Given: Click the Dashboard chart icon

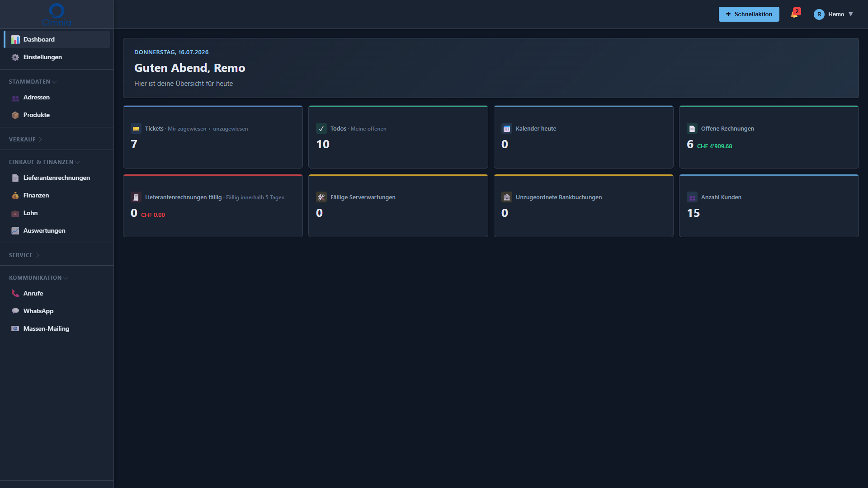Looking at the screenshot, I should click(15, 40).
